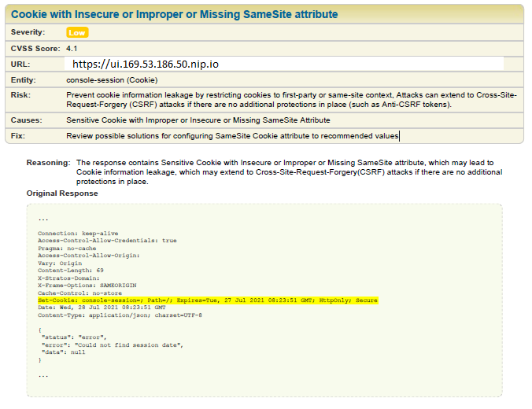This screenshot has width=532, height=409.
Task: Click the report title 'Cookie with Insecure or Improper or Missing SameSite attribute'
Action: point(175,15)
